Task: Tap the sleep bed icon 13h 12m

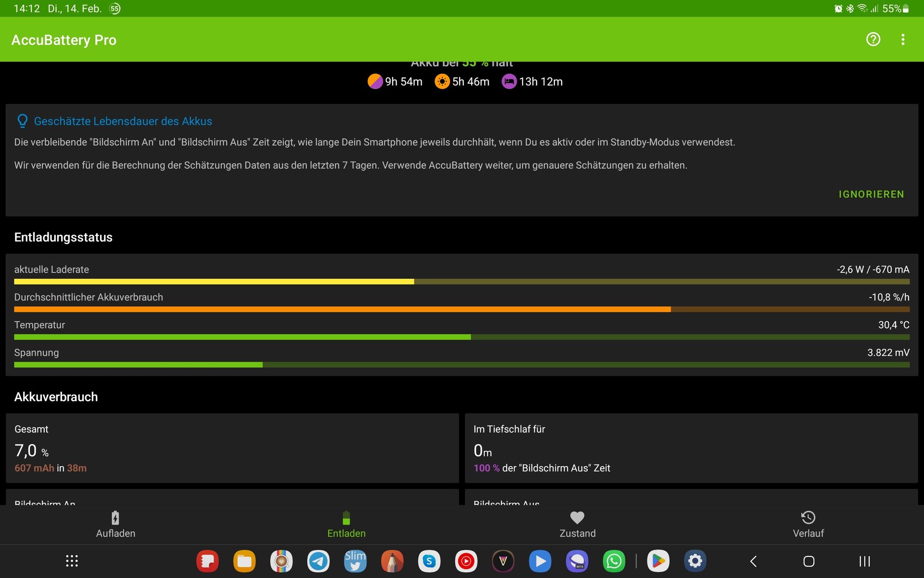Action: pos(509,82)
